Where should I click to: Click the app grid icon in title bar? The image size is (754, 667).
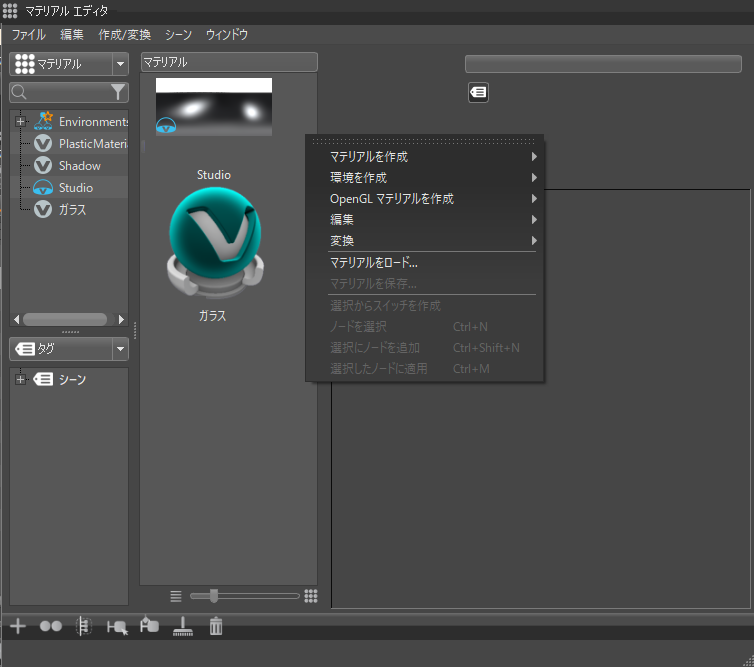point(10,10)
